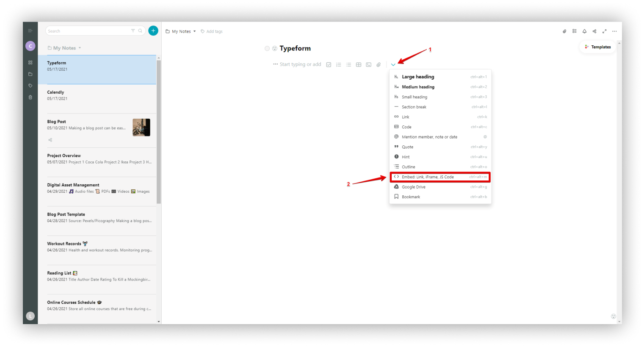Image resolution: width=644 pixels, height=347 pixels.
Task: Attach a file with the toolbar paperclip icon
Action: [379, 65]
